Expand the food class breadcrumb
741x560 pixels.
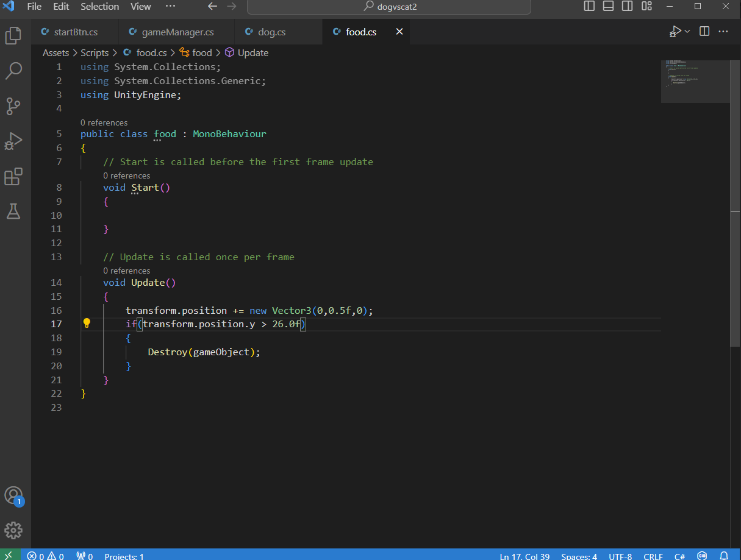196,53
